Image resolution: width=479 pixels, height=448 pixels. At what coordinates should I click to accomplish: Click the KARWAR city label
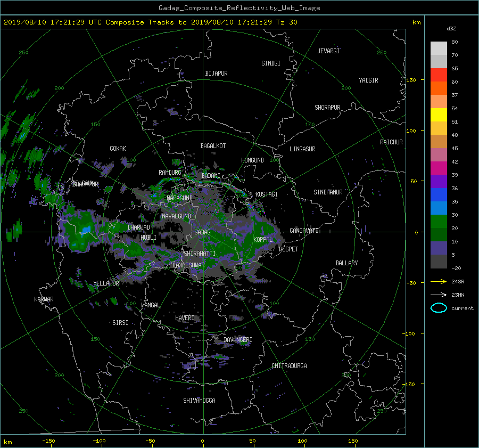(x=44, y=299)
